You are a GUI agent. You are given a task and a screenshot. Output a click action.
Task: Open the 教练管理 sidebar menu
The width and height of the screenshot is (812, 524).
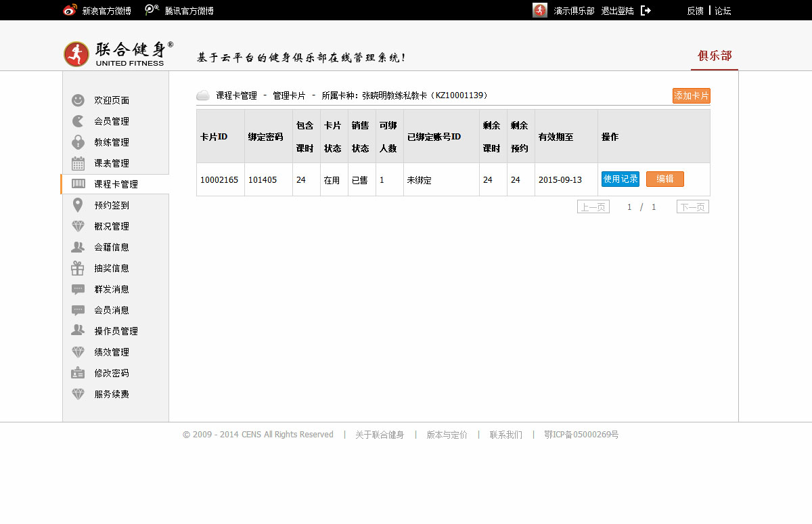pos(112,142)
